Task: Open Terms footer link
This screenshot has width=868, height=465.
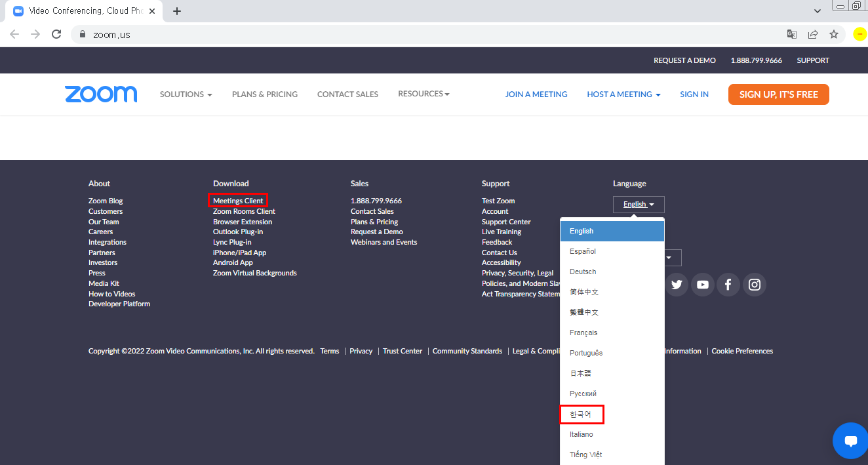Action: (330, 351)
